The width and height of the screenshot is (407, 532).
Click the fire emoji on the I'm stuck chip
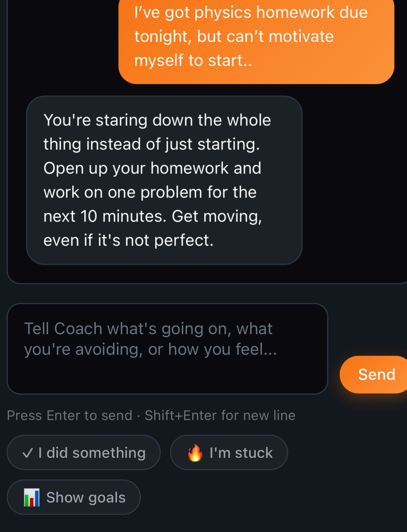195,453
